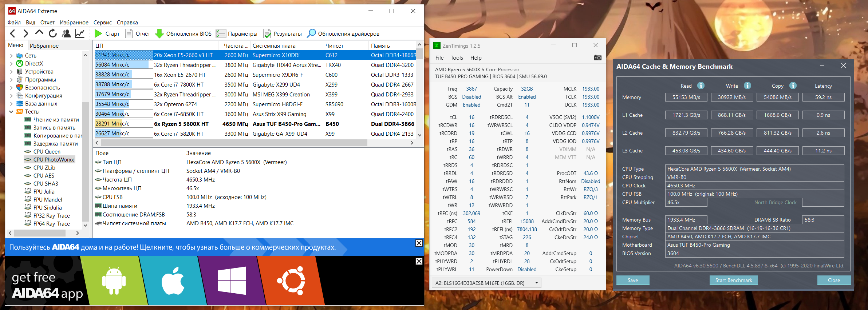The width and height of the screenshot is (868, 310).
Task: Select CPU AES benchmark in the tree
Action: [44, 176]
